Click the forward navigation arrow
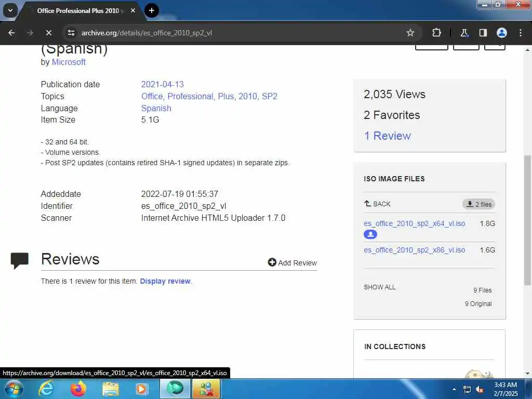Viewport: 532px width, 399px height. [30, 33]
